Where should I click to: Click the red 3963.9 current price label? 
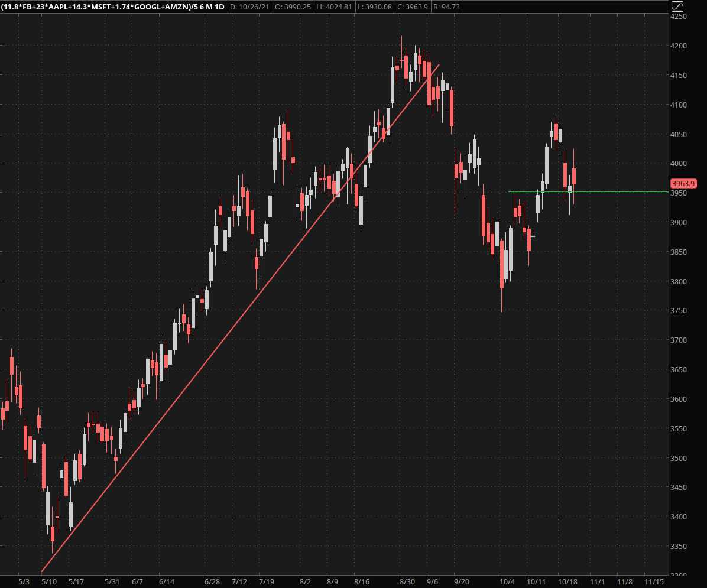coord(683,183)
